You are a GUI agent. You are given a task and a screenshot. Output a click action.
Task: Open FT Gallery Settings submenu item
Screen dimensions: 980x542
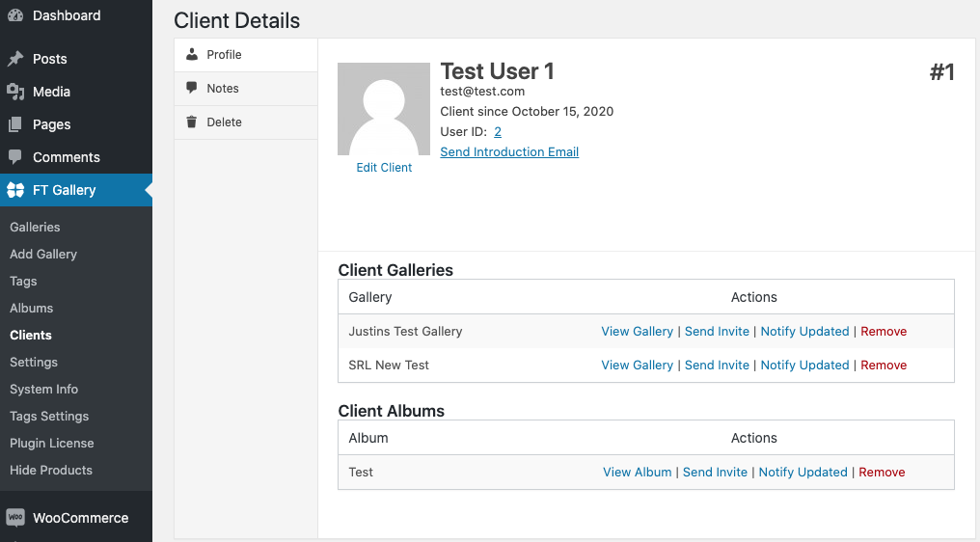pyautogui.click(x=34, y=362)
